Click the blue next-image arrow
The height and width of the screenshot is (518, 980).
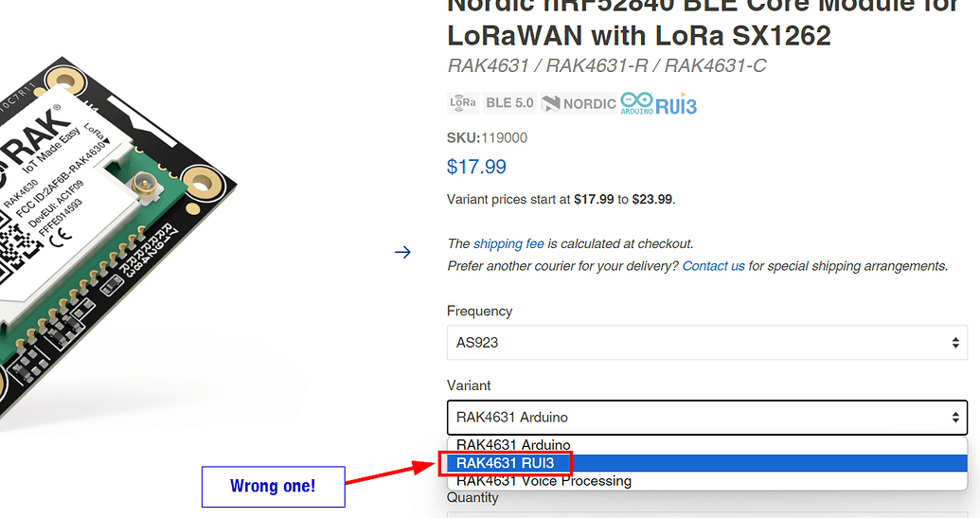tap(402, 252)
